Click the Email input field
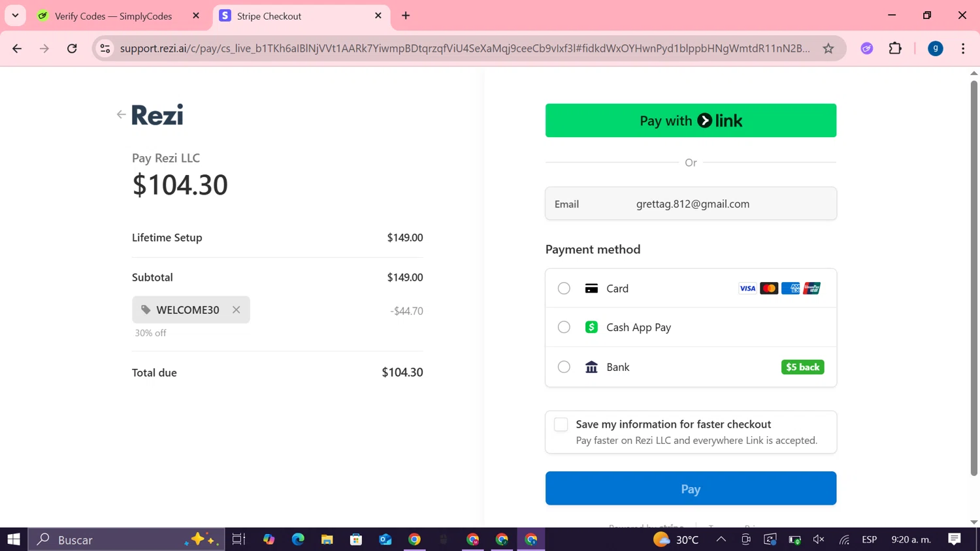Image resolution: width=980 pixels, height=551 pixels. pos(691,204)
